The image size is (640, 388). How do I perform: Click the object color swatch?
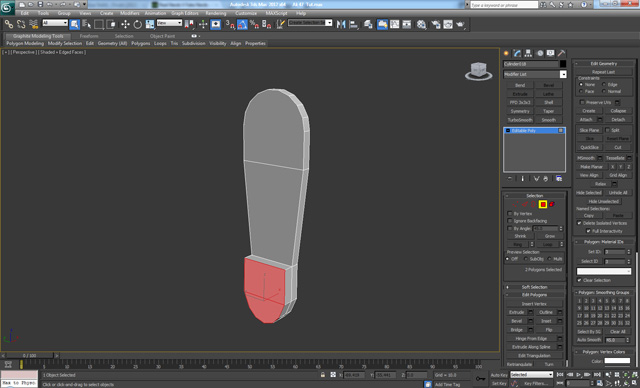tap(563, 64)
